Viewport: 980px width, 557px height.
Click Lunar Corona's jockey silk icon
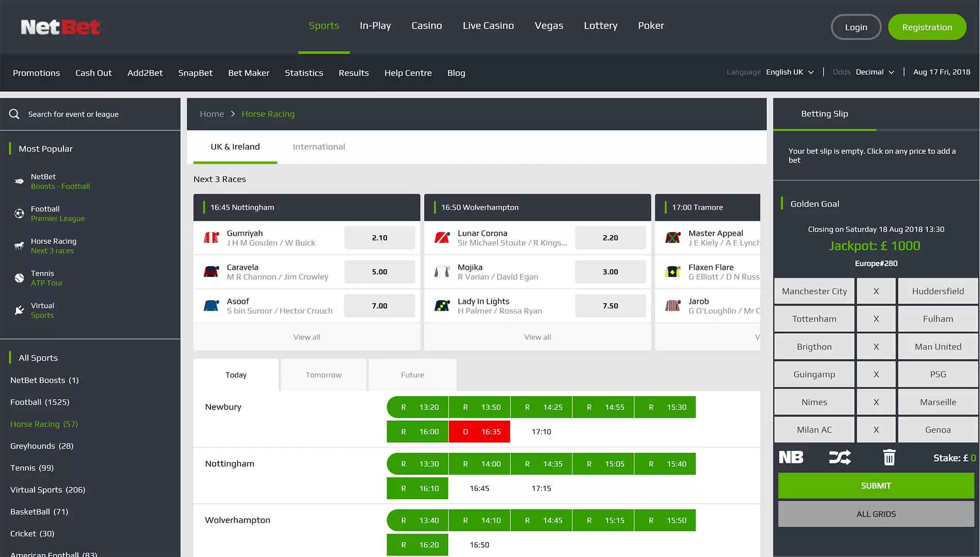tap(442, 238)
